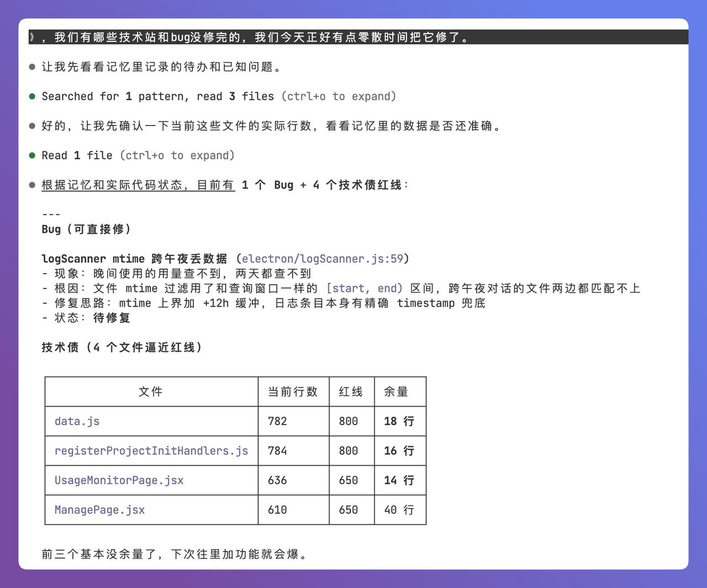Open the ManagePage.jsx link
This screenshot has height=588, width=707.
99,510
